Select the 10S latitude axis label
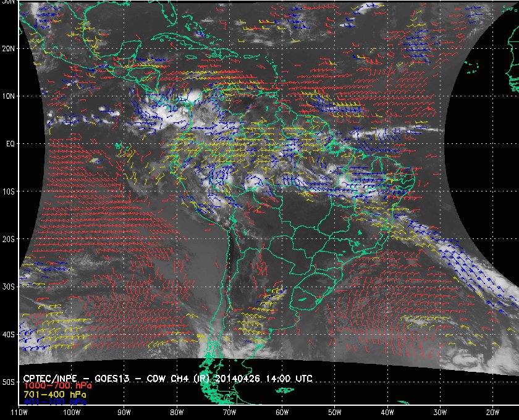519x420 pixels. point(9,191)
